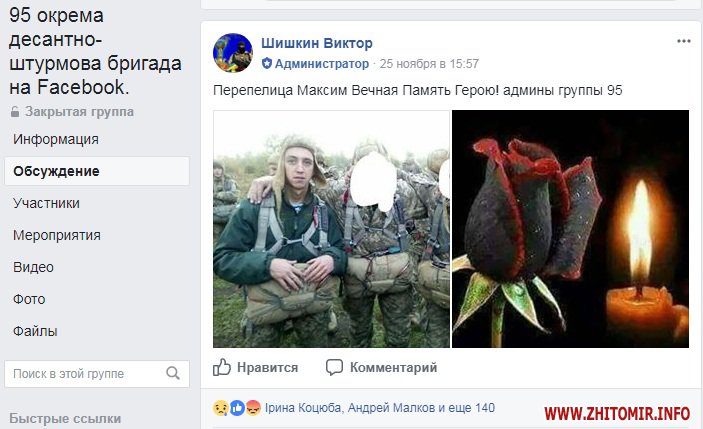Open Шишкин Виктор profile avatar

(x=233, y=53)
